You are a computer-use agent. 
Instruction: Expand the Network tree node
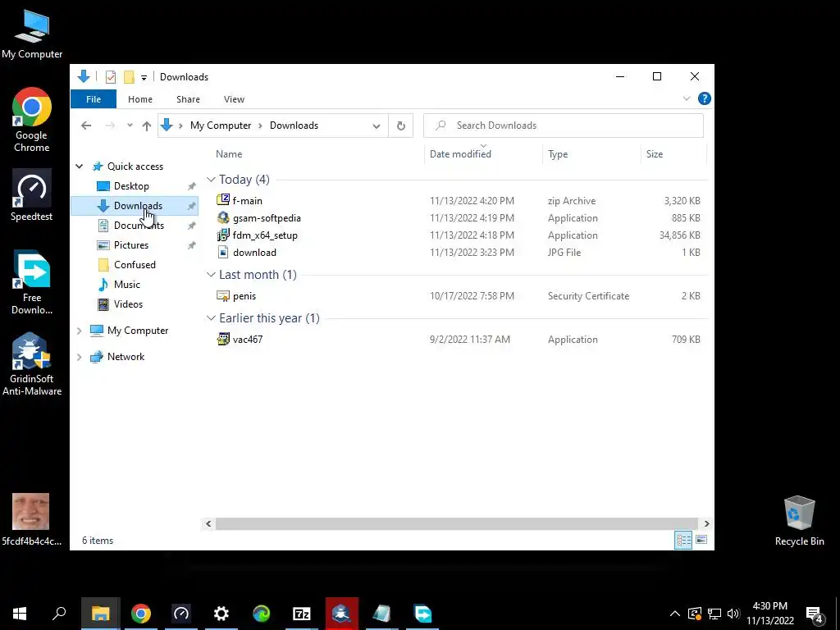pyautogui.click(x=80, y=357)
